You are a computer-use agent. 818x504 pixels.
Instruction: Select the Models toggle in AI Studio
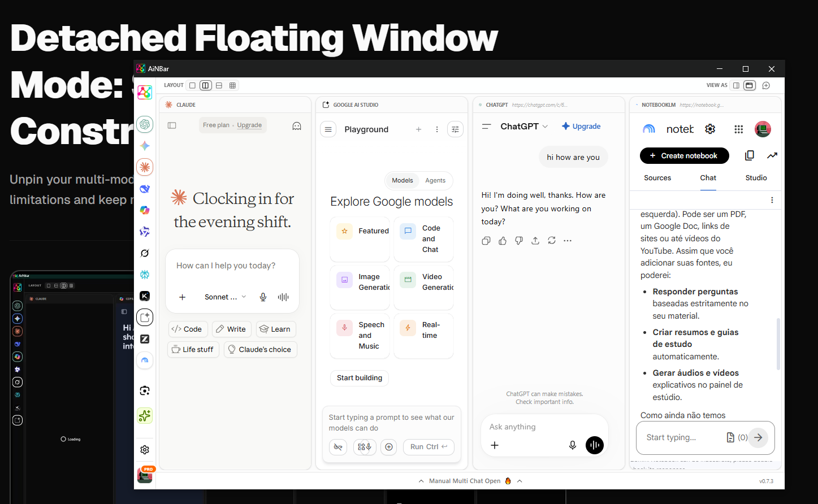click(x=402, y=180)
